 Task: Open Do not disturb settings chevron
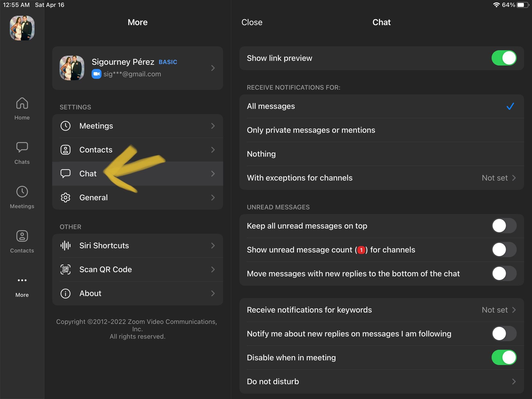point(514,382)
